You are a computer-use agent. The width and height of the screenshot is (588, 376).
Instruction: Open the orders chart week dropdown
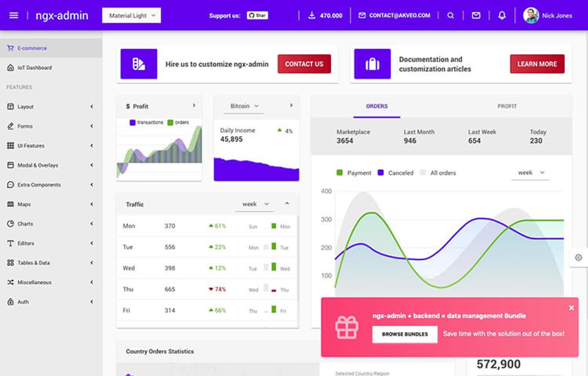click(530, 173)
